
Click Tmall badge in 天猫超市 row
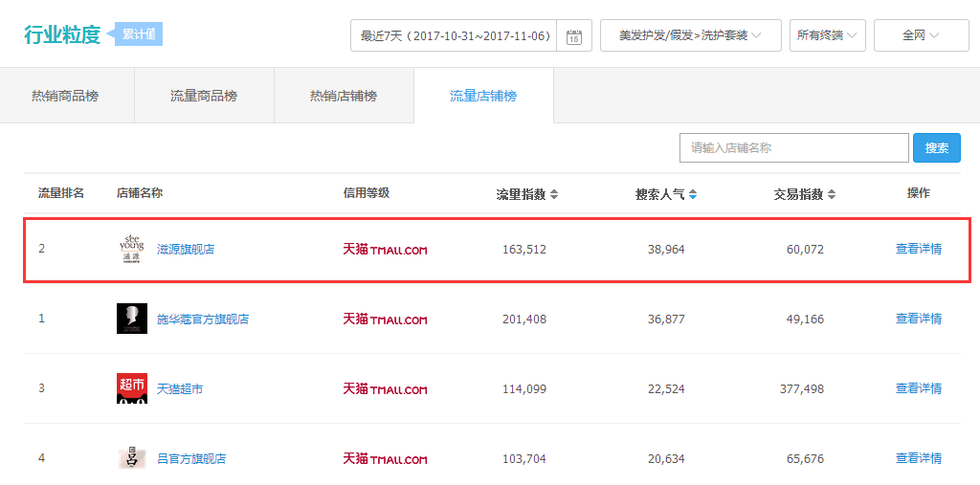tap(385, 388)
